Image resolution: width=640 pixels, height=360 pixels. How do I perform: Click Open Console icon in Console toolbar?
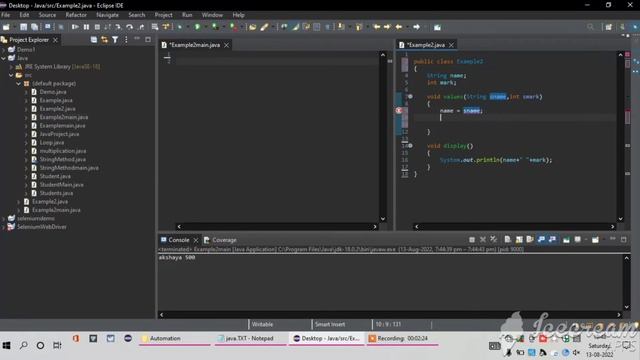[x=595, y=240]
